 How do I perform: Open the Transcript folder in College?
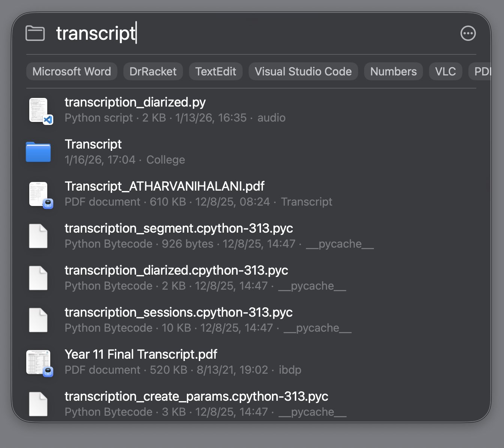click(93, 144)
